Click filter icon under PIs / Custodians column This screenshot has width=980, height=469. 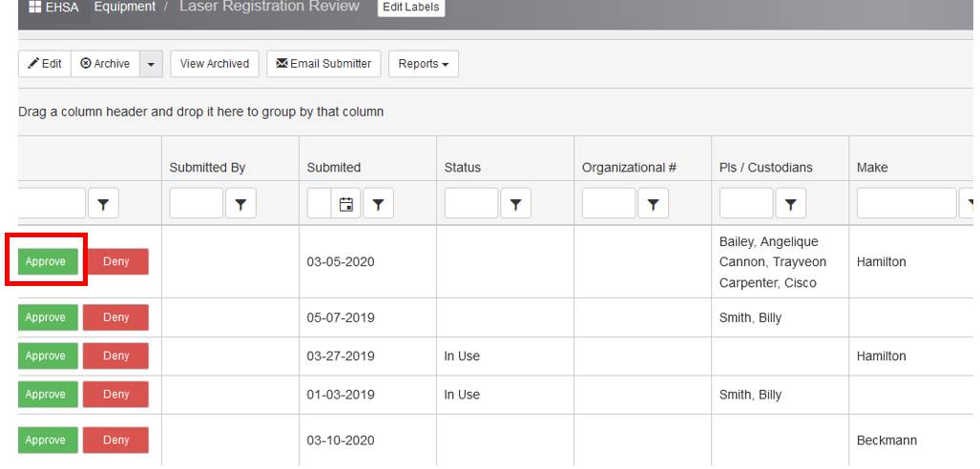(792, 203)
